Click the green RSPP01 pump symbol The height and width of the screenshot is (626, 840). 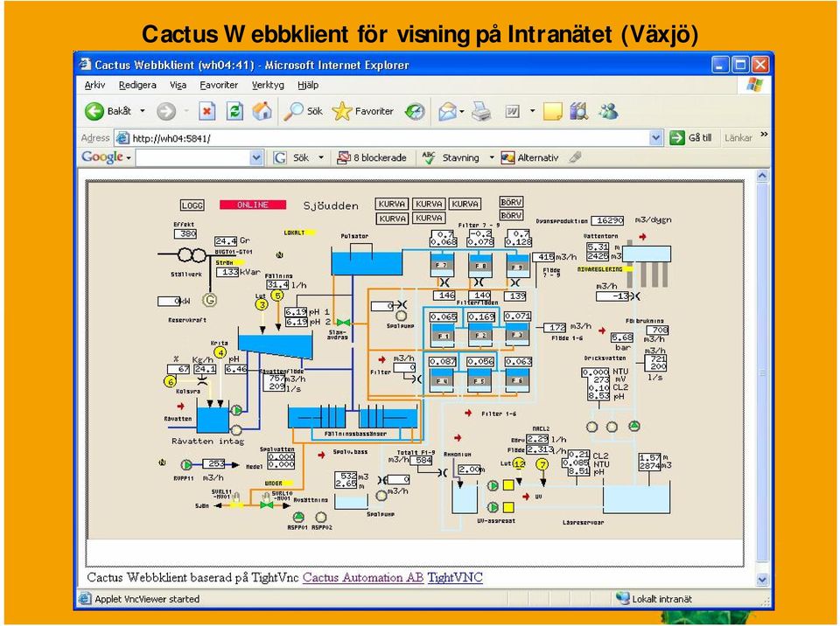click(x=298, y=517)
